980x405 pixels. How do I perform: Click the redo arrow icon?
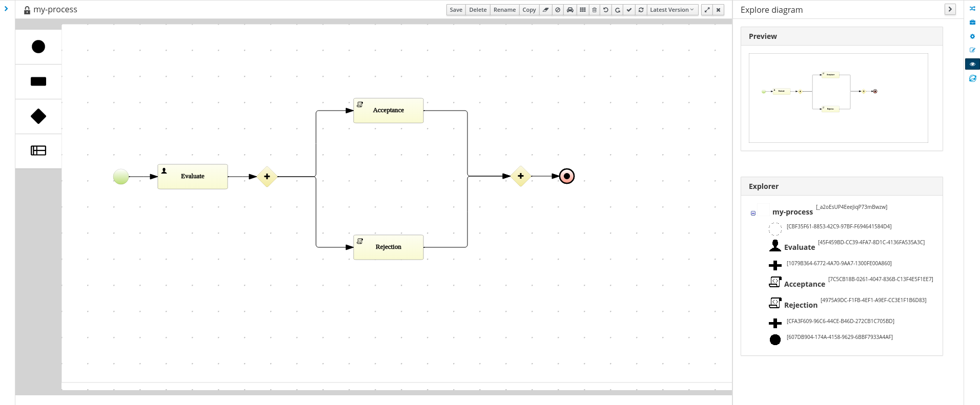(x=618, y=10)
